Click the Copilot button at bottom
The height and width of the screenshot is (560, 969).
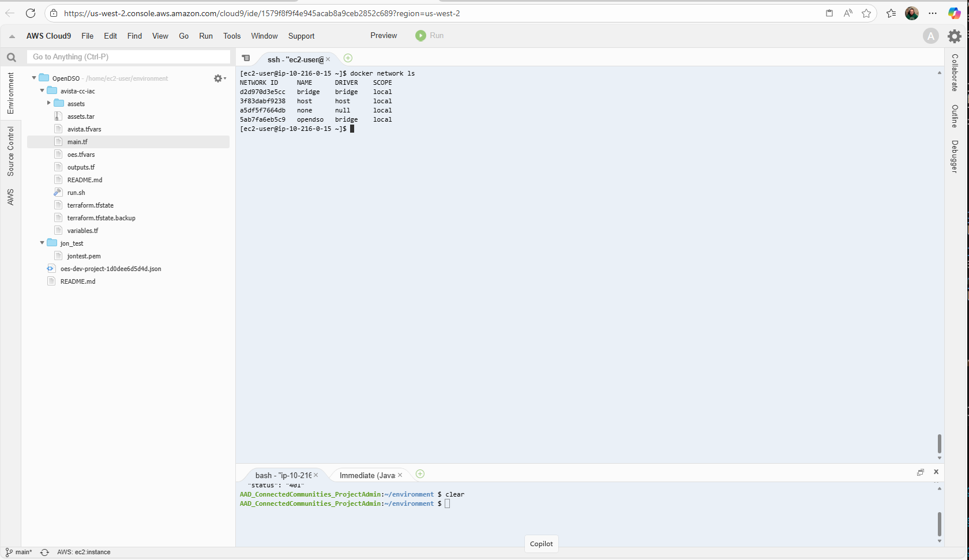(x=541, y=544)
